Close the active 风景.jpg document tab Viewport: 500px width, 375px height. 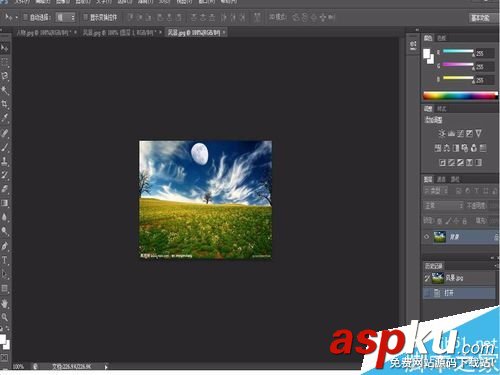point(224,33)
